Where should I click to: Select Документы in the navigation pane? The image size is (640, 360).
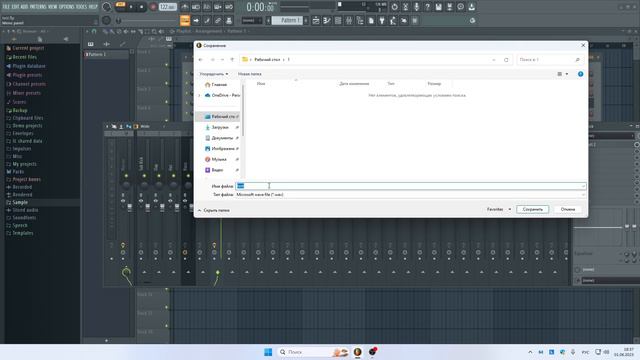[219, 138]
